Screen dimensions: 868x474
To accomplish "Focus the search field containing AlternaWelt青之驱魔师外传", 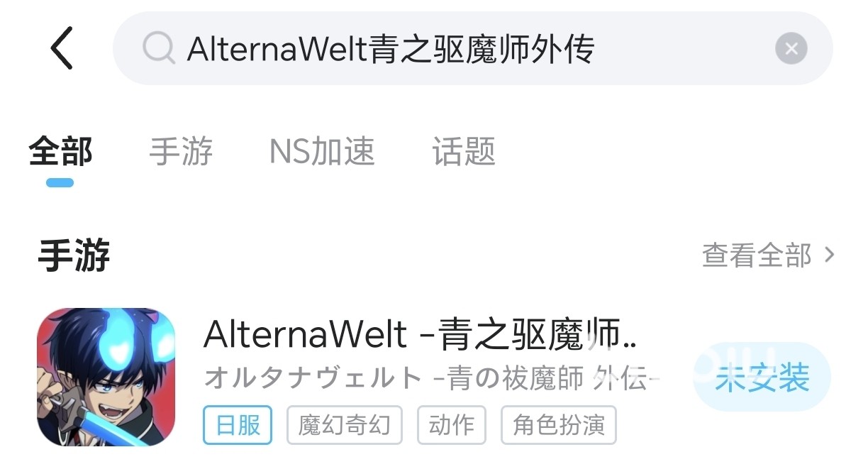I will (472, 48).
